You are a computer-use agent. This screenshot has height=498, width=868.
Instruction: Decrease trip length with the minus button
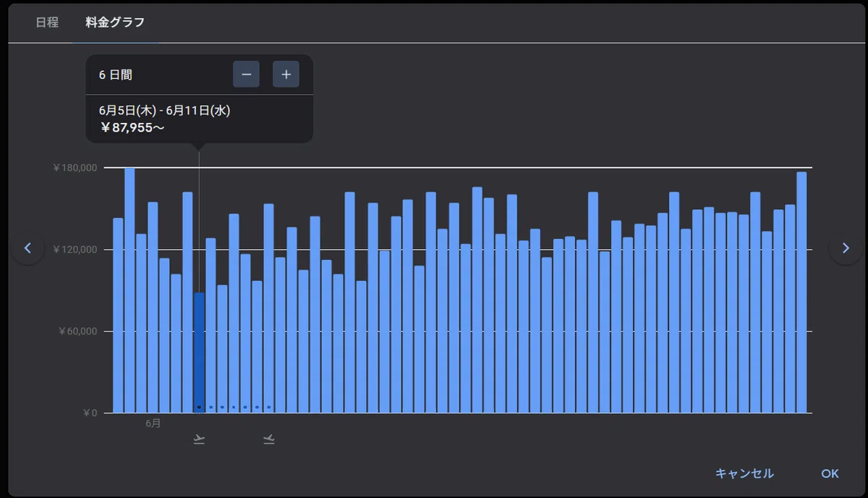[246, 75]
